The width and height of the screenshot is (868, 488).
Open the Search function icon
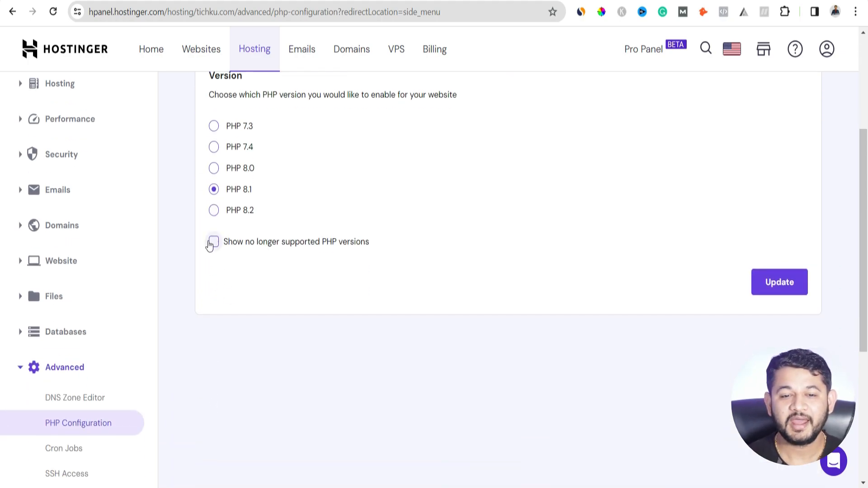pyautogui.click(x=705, y=48)
